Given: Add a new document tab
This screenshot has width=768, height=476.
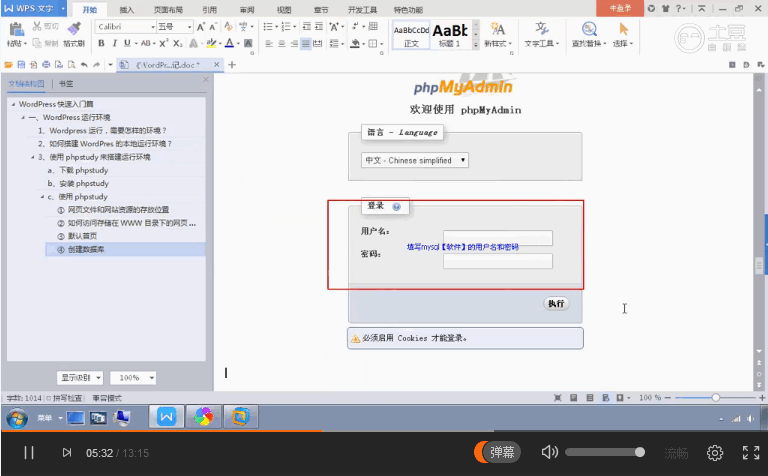Looking at the screenshot, I should coord(232,65).
